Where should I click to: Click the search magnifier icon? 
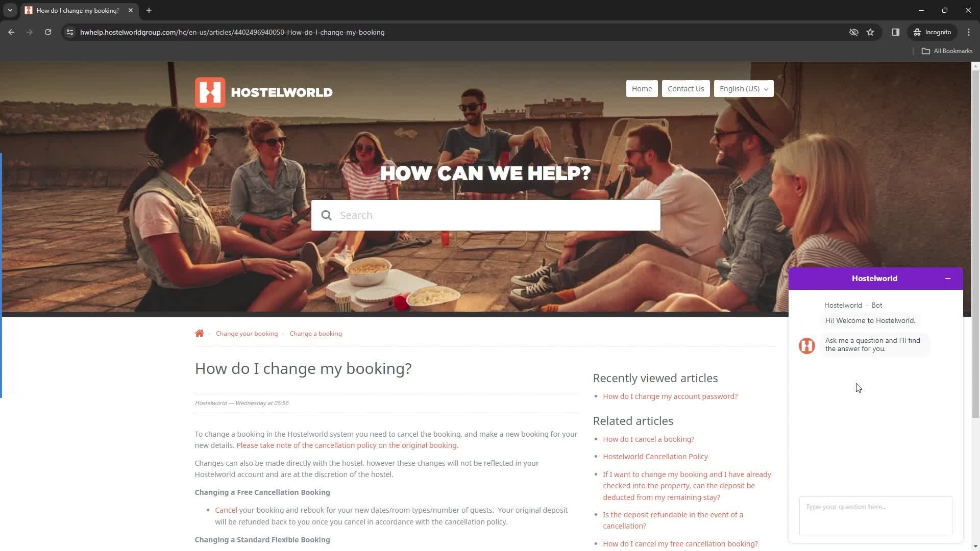(326, 215)
